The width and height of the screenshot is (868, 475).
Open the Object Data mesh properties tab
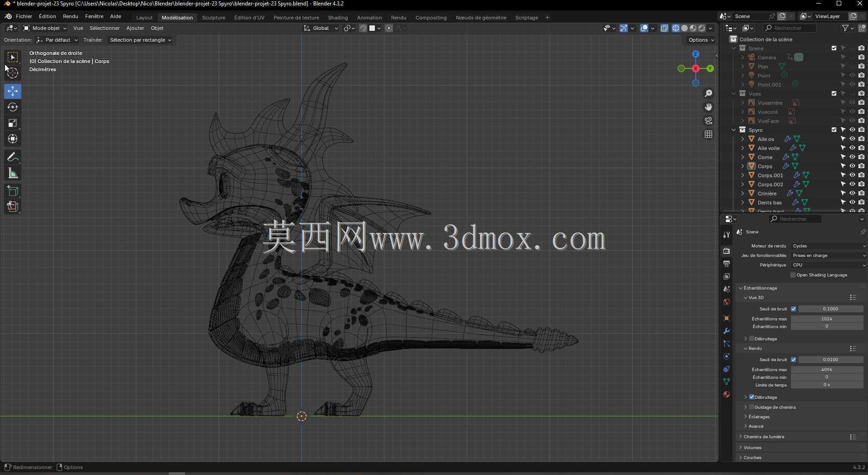click(x=727, y=382)
